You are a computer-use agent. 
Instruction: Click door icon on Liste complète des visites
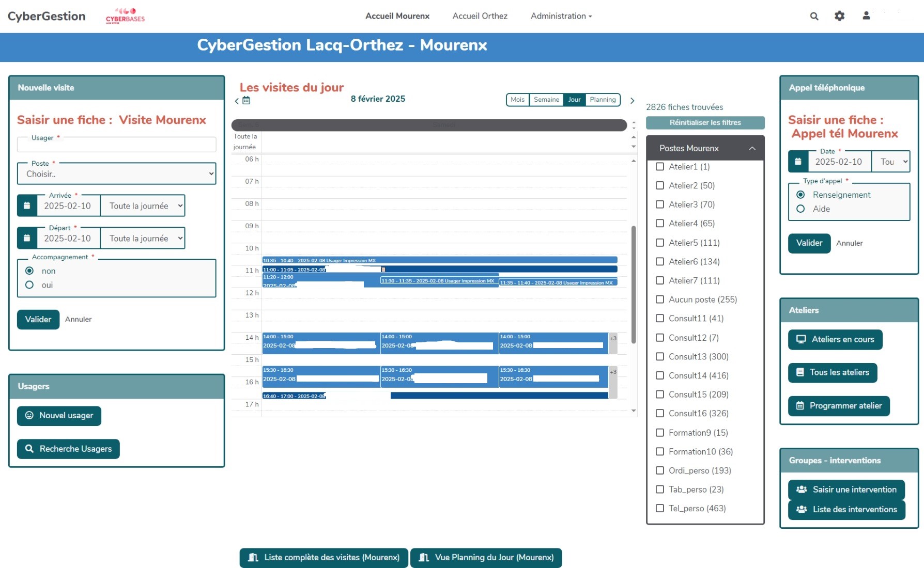coord(253,557)
